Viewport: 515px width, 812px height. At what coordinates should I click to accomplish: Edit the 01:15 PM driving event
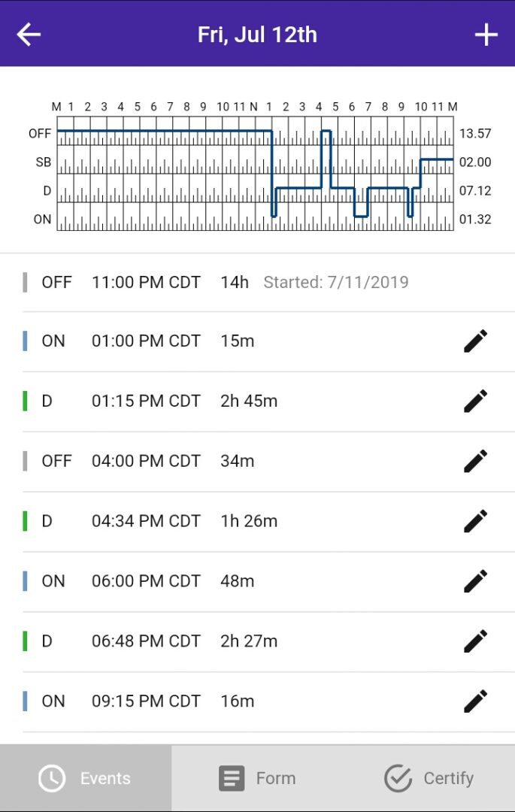pyautogui.click(x=476, y=401)
